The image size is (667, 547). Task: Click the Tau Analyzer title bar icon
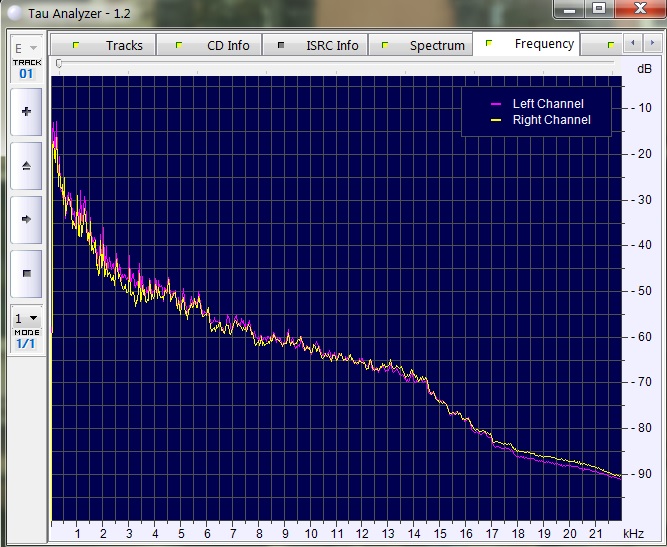[x=14, y=9]
